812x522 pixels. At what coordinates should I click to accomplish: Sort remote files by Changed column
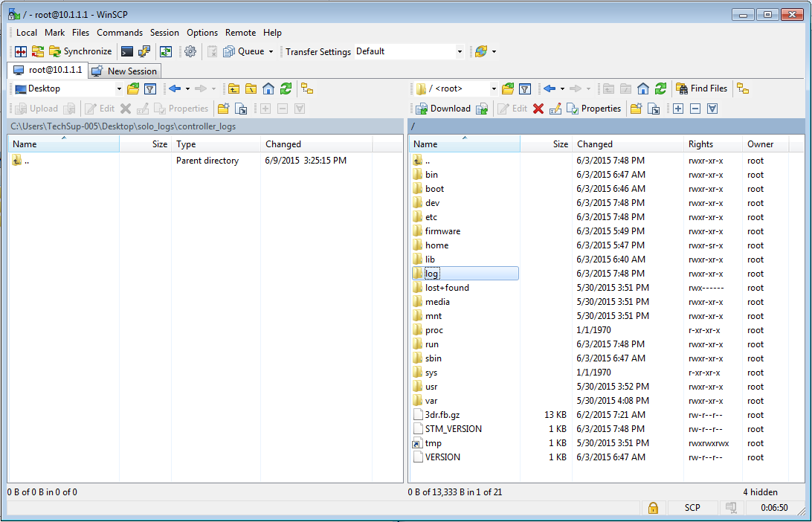pyautogui.click(x=628, y=144)
